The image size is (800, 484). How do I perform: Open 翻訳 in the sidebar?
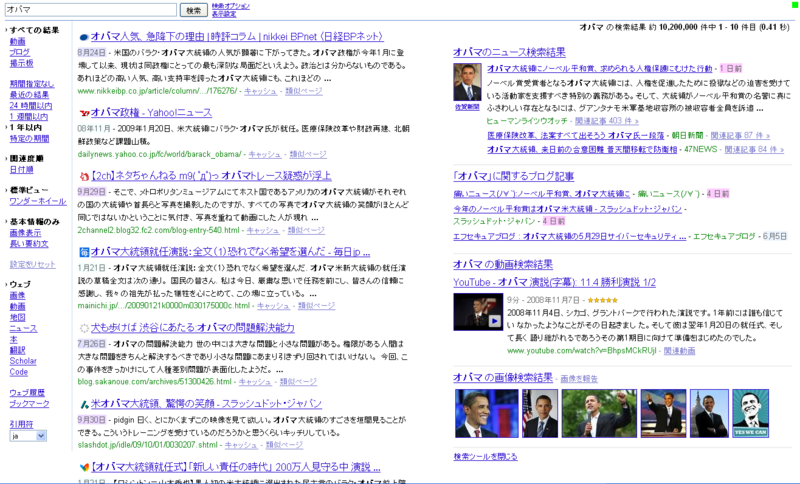(17, 350)
